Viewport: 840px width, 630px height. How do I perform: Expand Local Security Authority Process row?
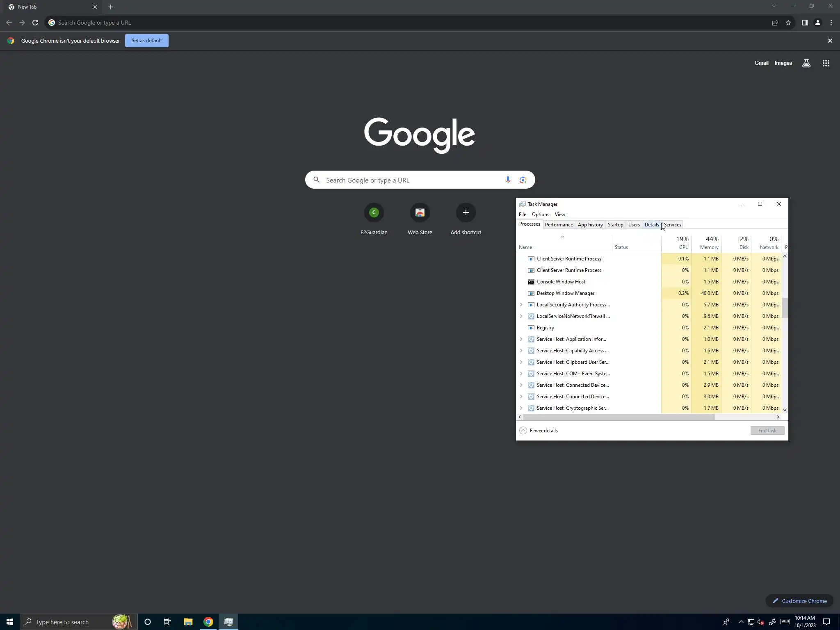(x=521, y=305)
